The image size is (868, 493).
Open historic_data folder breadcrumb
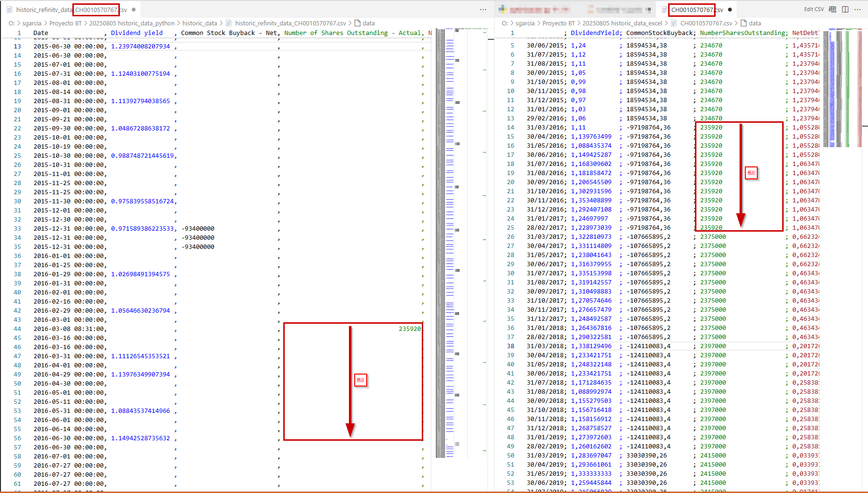pyautogui.click(x=200, y=23)
